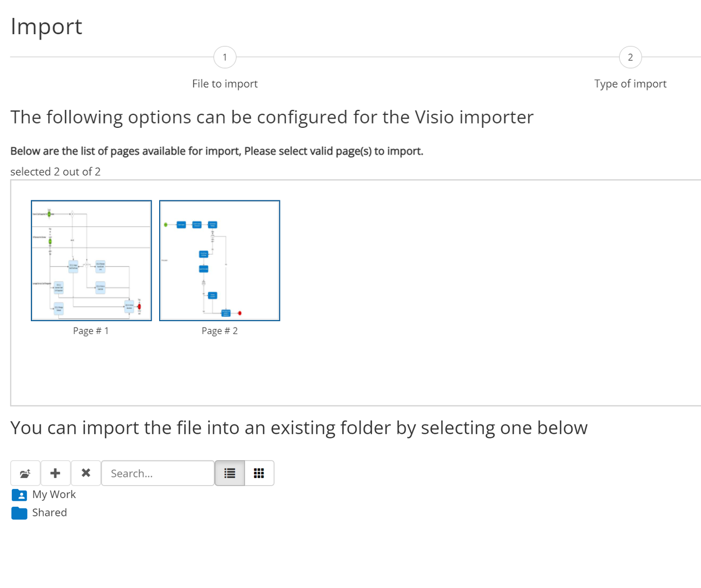The width and height of the screenshot is (701, 588).
Task: Click the go up one folder icon
Action: tap(25, 473)
